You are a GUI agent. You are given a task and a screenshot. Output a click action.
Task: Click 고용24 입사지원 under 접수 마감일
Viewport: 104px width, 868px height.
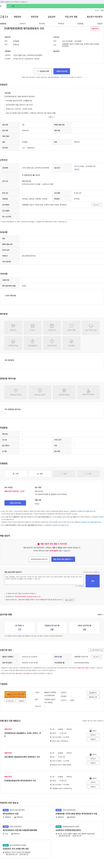coord(15,503)
